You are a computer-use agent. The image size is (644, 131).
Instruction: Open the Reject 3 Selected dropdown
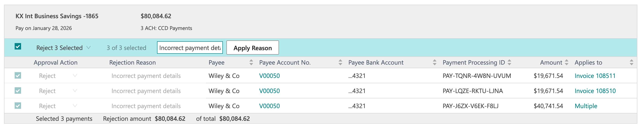(63, 48)
